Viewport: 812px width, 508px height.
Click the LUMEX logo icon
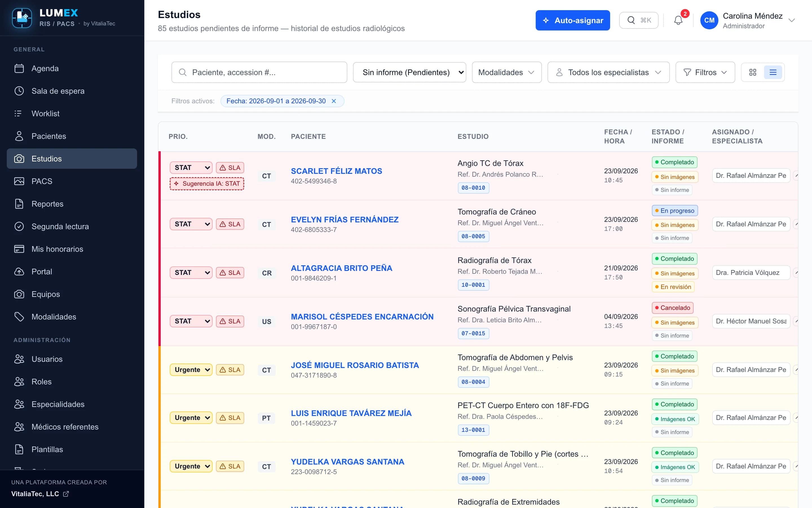pyautogui.click(x=22, y=18)
